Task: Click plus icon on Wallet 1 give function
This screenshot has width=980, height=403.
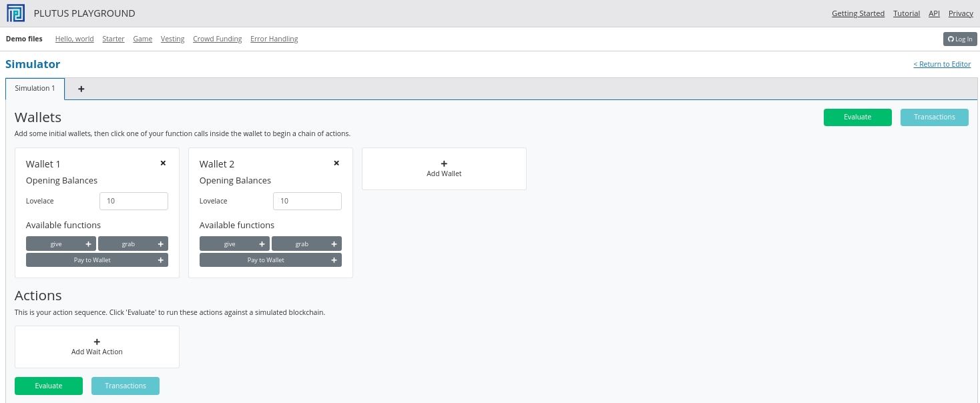Action: tap(88, 244)
